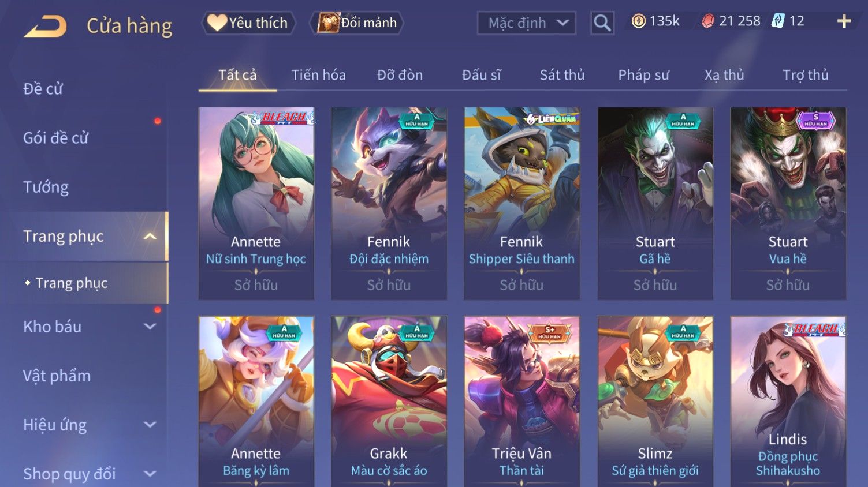
Task: Select the Stuart Vua hề skin card
Action: (788, 203)
